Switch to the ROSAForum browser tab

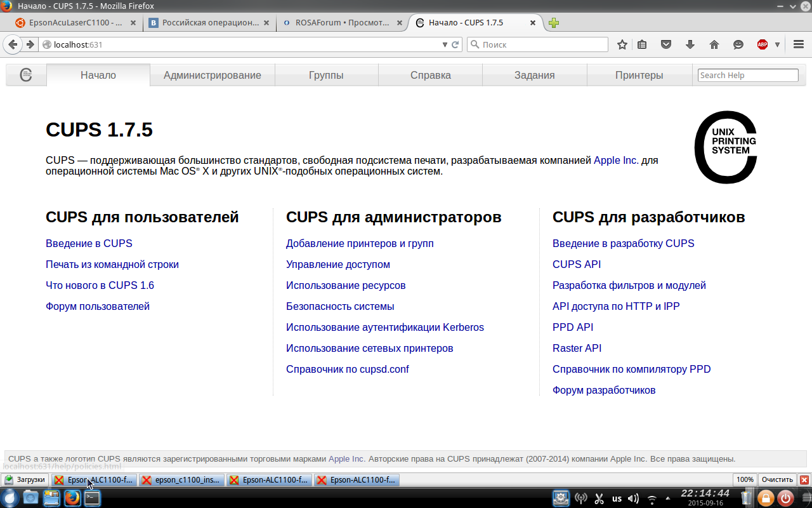(343, 23)
